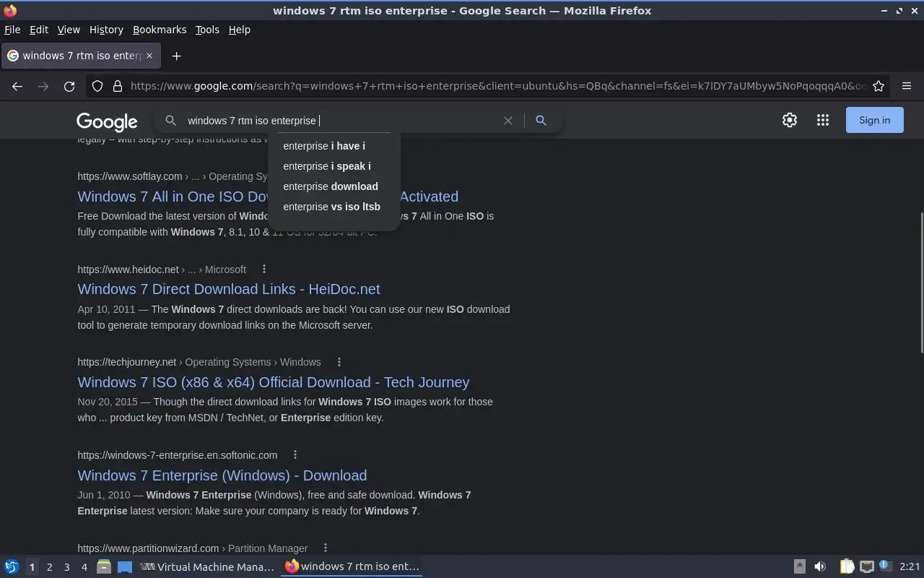This screenshot has width=924, height=578.
Task: Open the volume control in tray
Action: coord(819,567)
